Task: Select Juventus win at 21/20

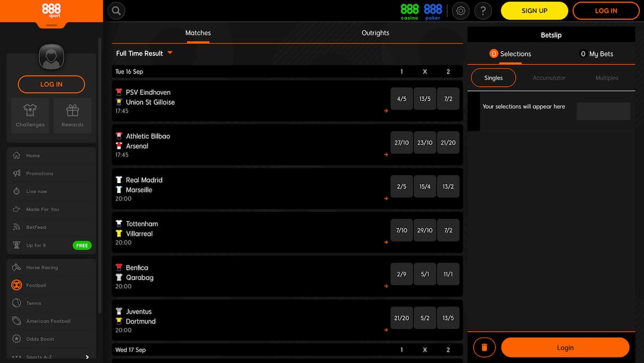Action: tap(401, 318)
